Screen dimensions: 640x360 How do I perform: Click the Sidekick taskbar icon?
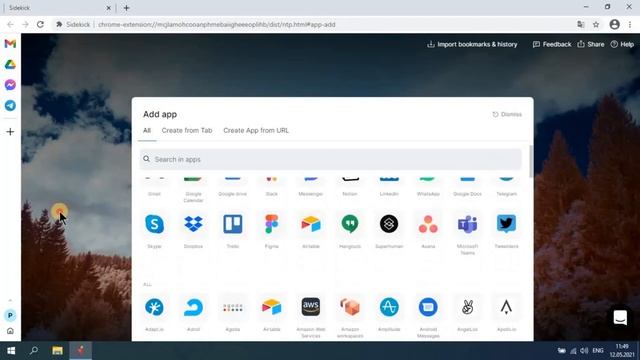pyautogui.click(x=81, y=351)
